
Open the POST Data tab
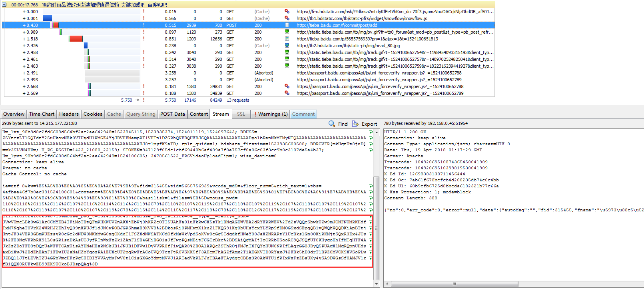[x=172, y=114]
